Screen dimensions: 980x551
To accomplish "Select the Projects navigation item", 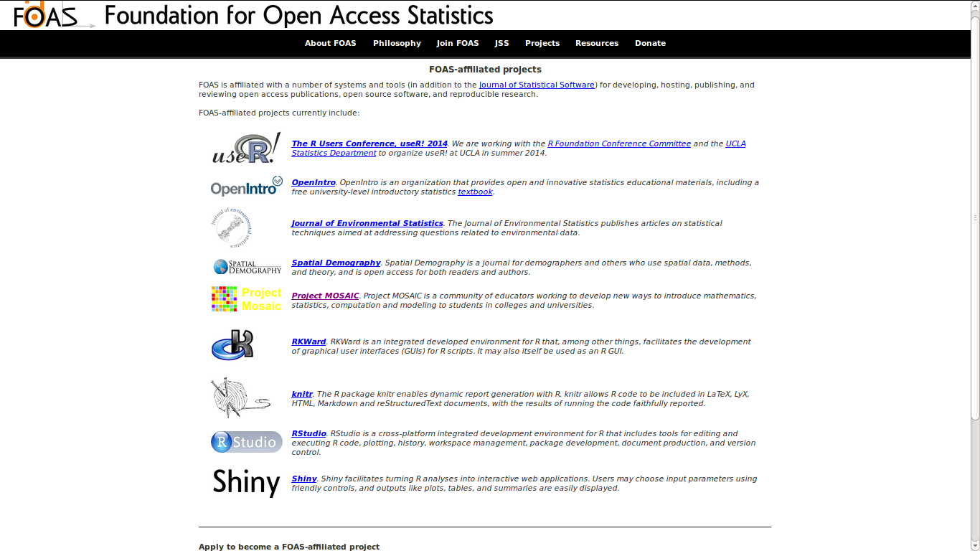I will 542,43.
